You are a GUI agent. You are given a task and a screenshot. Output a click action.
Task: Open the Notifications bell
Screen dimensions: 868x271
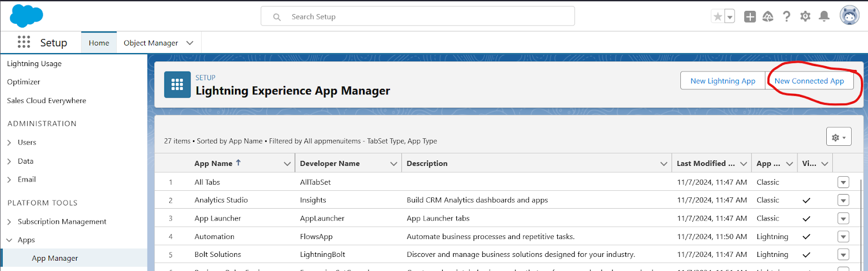tap(824, 17)
